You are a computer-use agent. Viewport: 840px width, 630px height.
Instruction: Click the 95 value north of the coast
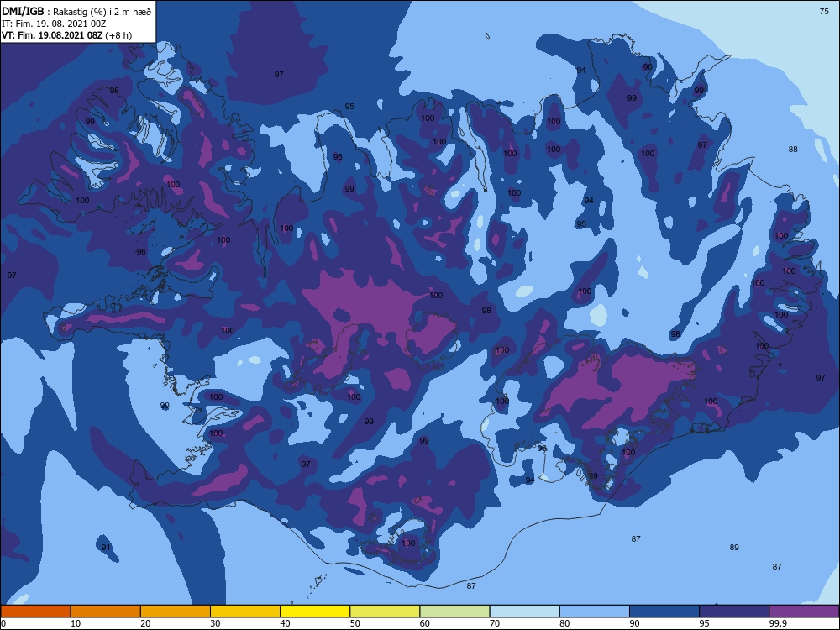point(349,106)
